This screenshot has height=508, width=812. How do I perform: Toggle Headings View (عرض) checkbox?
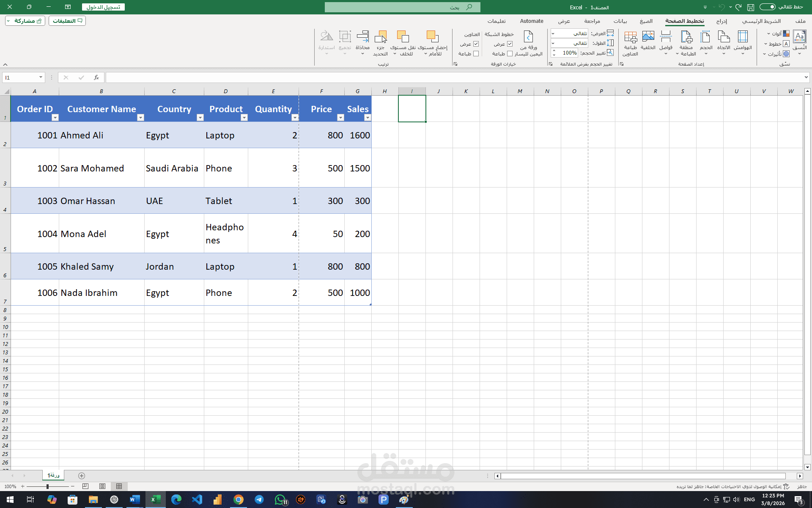476,44
